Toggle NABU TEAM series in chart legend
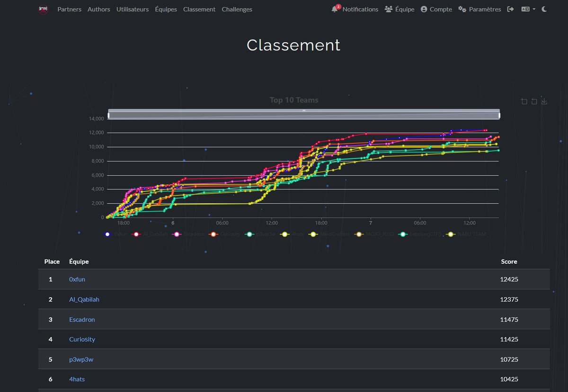The width and height of the screenshot is (568, 392). (466, 234)
